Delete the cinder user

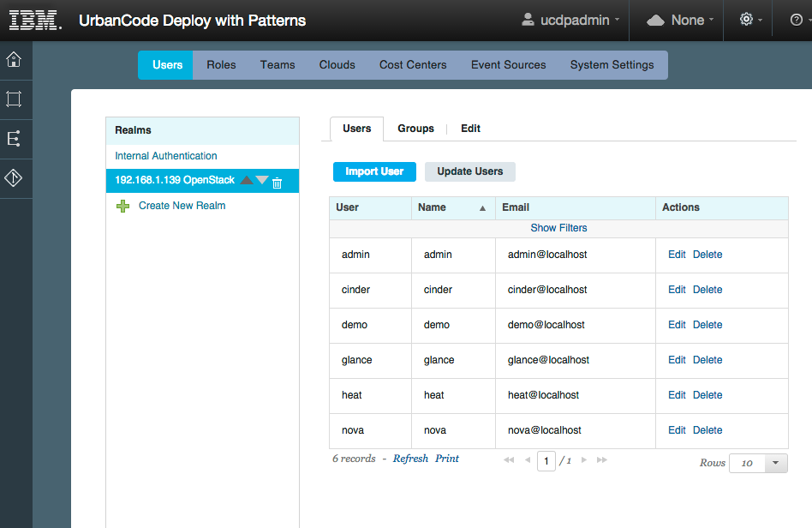pos(708,290)
